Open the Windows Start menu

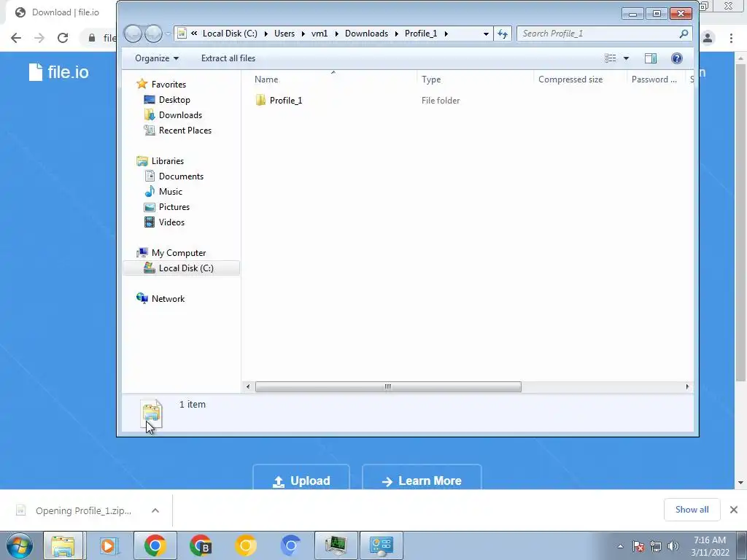click(x=20, y=545)
